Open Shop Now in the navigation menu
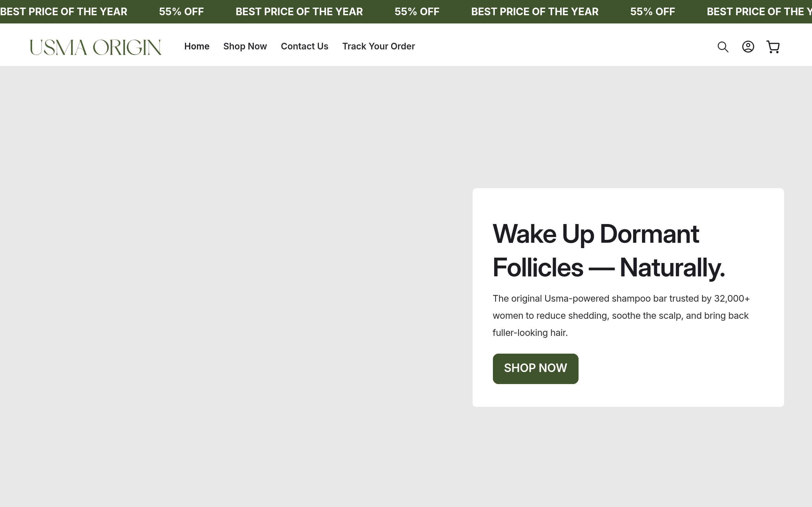The image size is (812, 507). coord(245,46)
